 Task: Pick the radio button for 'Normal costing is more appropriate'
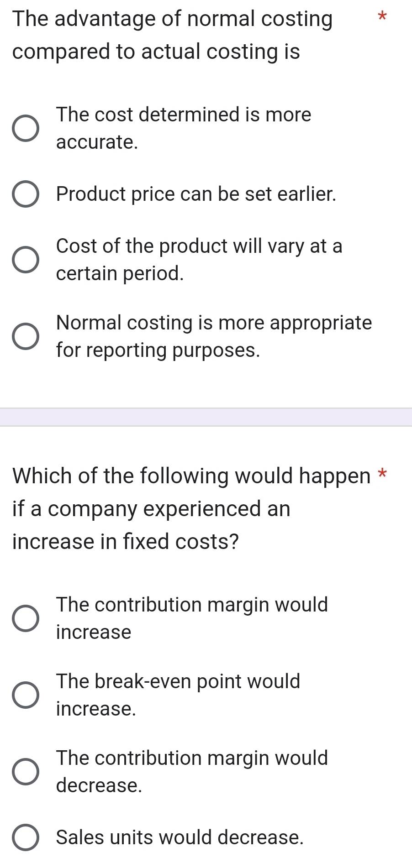pyautogui.click(x=26, y=336)
